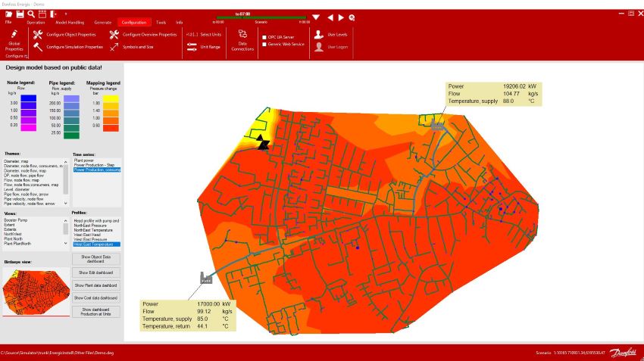This screenshot has width=644, height=361.
Task: Click the User Levels label
Action: [337, 35]
